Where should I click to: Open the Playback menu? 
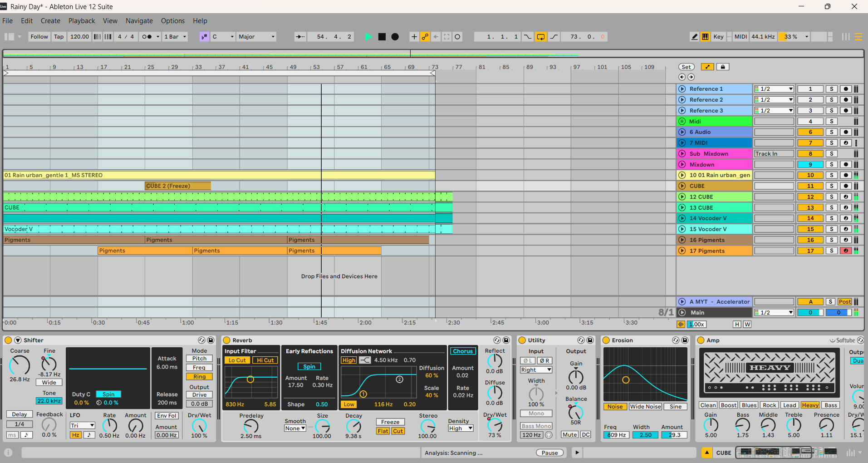tap(82, 21)
